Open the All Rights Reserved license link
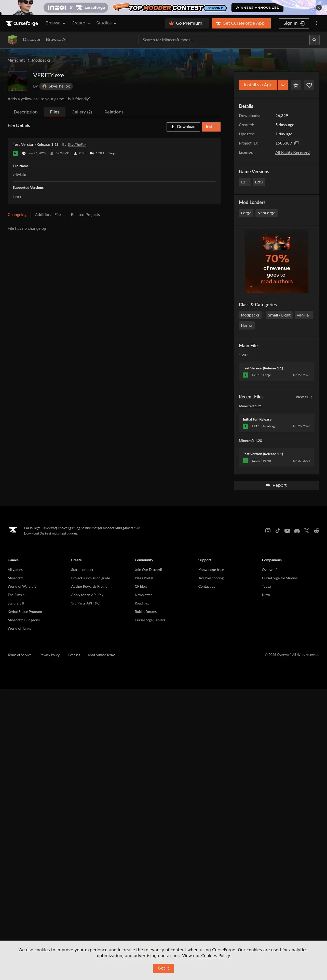Viewport: 327px width, 980px height. click(x=292, y=153)
